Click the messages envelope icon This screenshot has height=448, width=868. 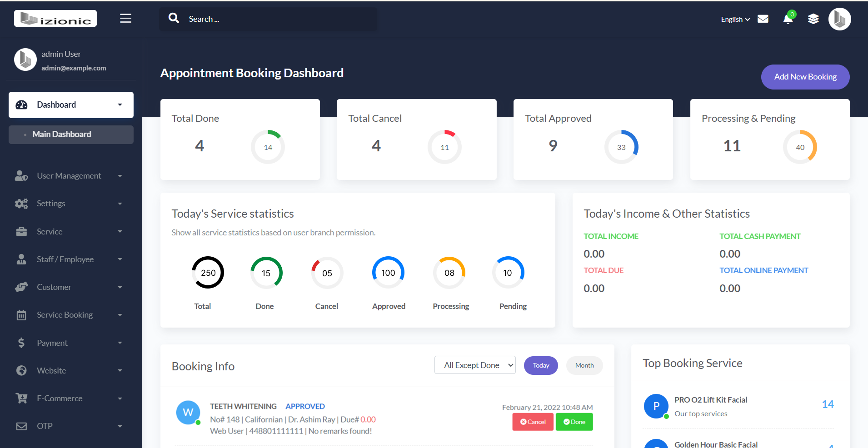click(763, 19)
